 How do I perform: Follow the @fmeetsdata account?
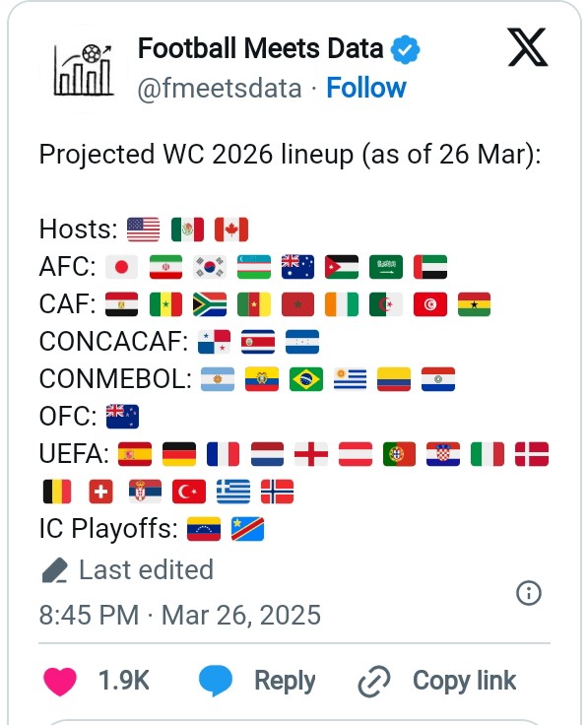point(366,88)
